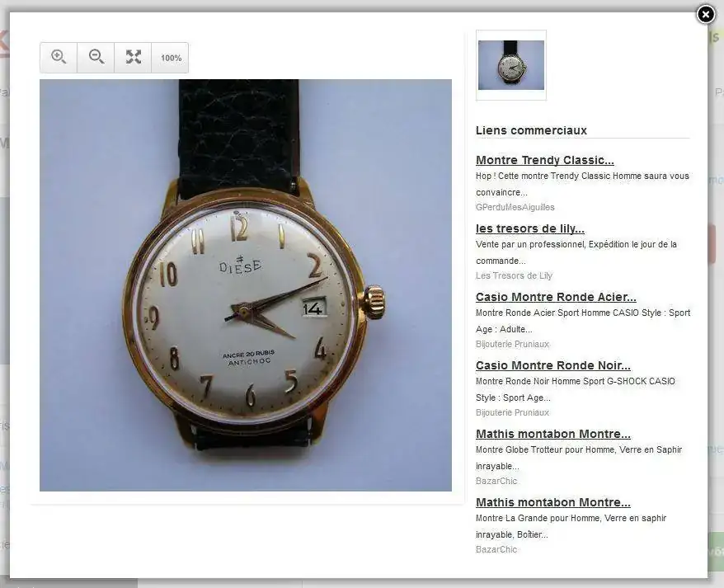The width and height of the screenshot is (724, 588).
Task: Click Bijouterie Pruniaux under Casio Noir
Action: click(x=513, y=412)
